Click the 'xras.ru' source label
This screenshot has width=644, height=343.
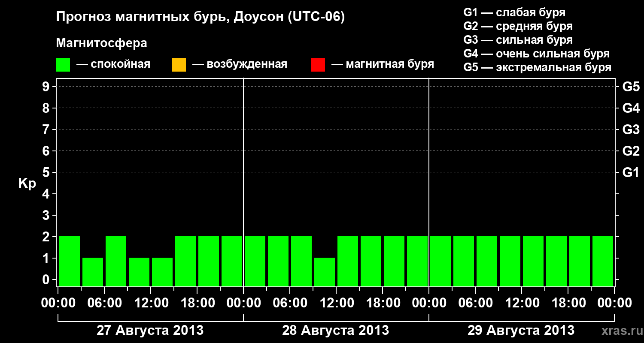pos(622,331)
